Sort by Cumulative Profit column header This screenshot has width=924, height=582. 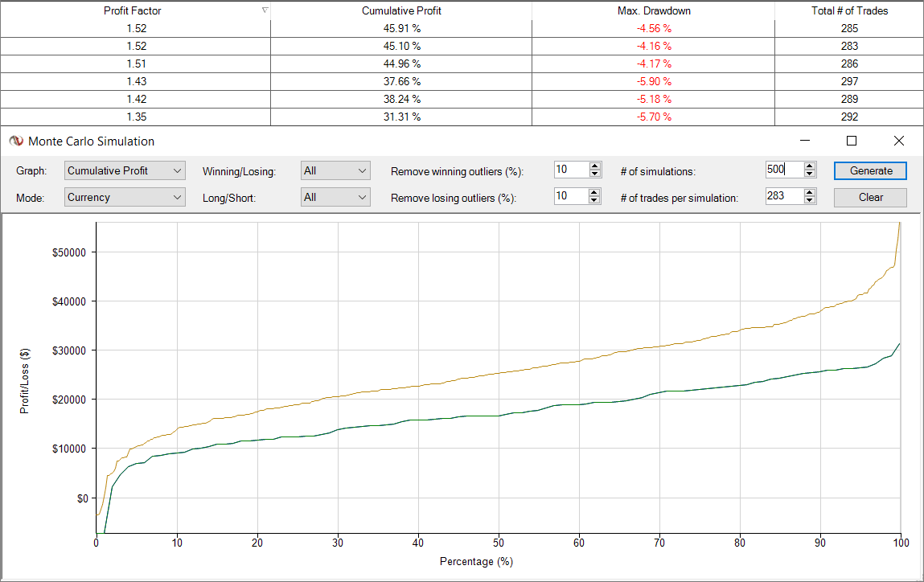click(401, 11)
